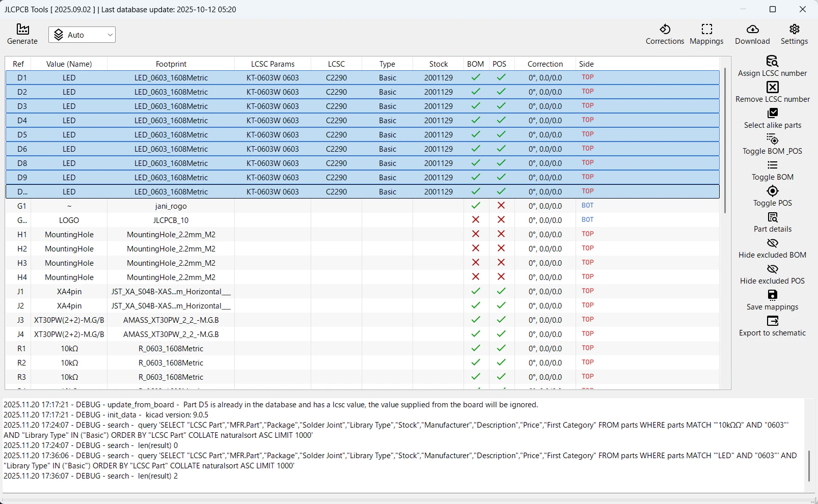Click Remove LCSC number
The width and height of the screenshot is (818, 504).
772,92
